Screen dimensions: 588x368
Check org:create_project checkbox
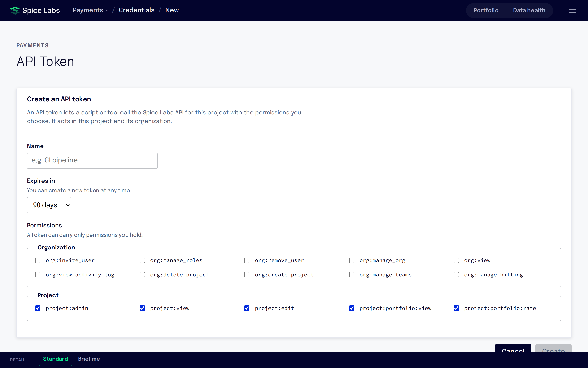coord(247,275)
